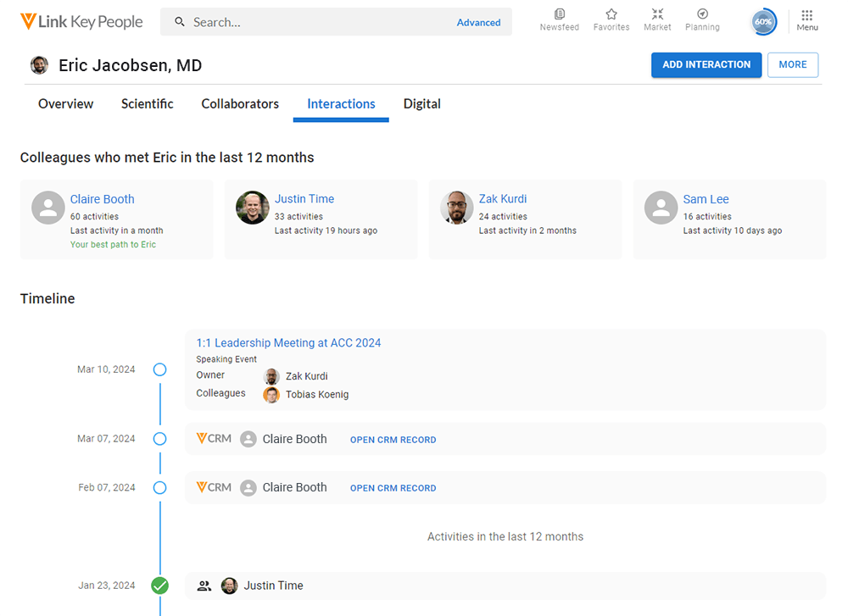Viewport: 848px width, 616px height.
Task: Click Eric Jacobsen's profile avatar
Action: coord(39,65)
